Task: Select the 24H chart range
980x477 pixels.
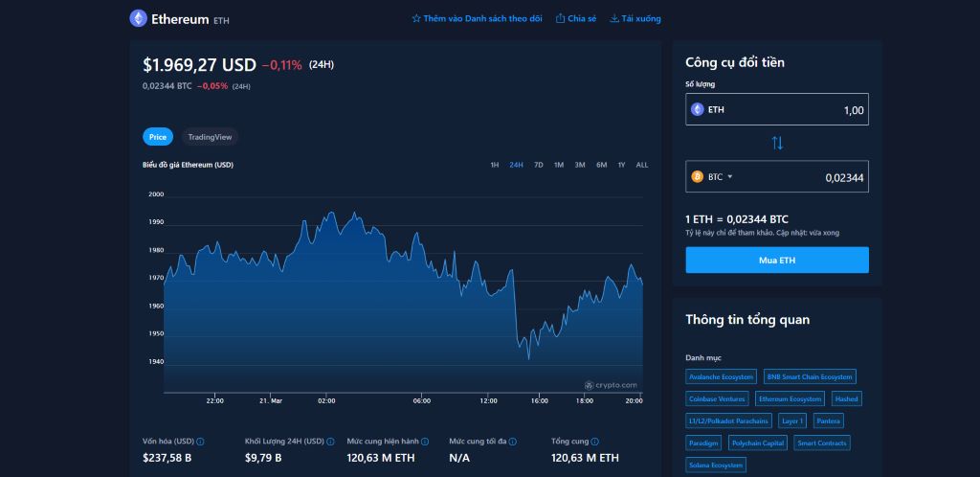Action: [516, 165]
